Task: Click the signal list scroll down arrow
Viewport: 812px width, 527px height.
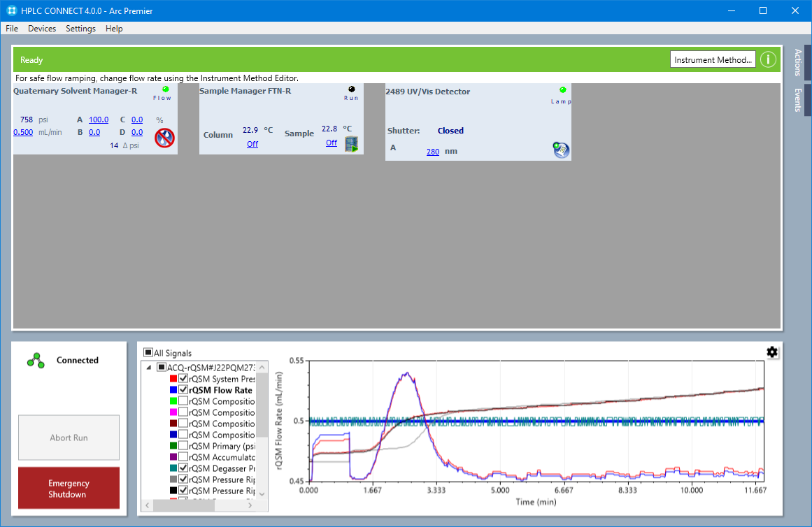Action: (262, 493)
